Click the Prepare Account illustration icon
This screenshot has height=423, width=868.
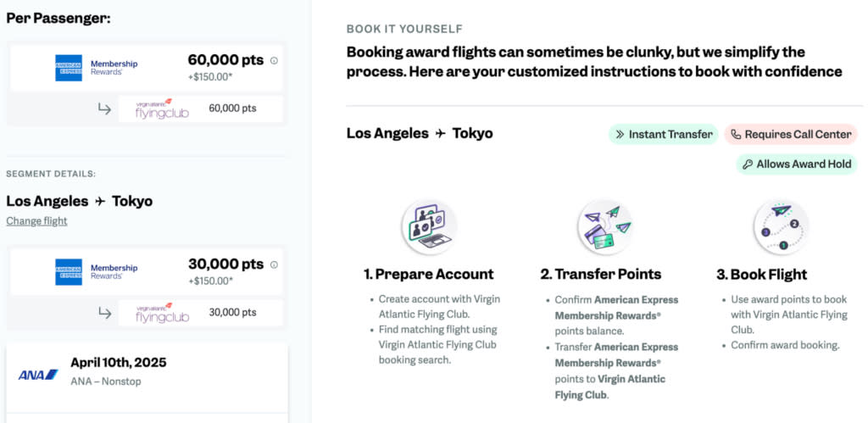coord(429,227)
